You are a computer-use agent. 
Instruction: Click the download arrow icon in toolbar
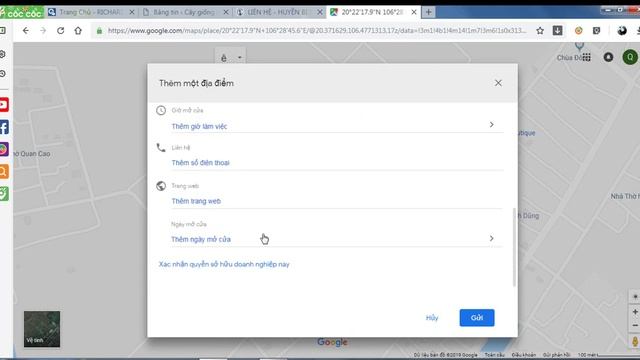558,31
